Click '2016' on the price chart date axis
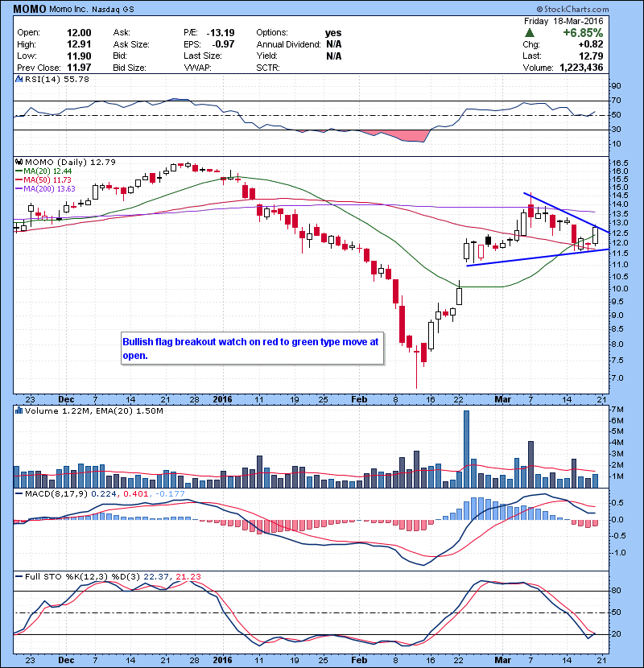The height and width of the screenshot is (668, 644). (222, 400)
